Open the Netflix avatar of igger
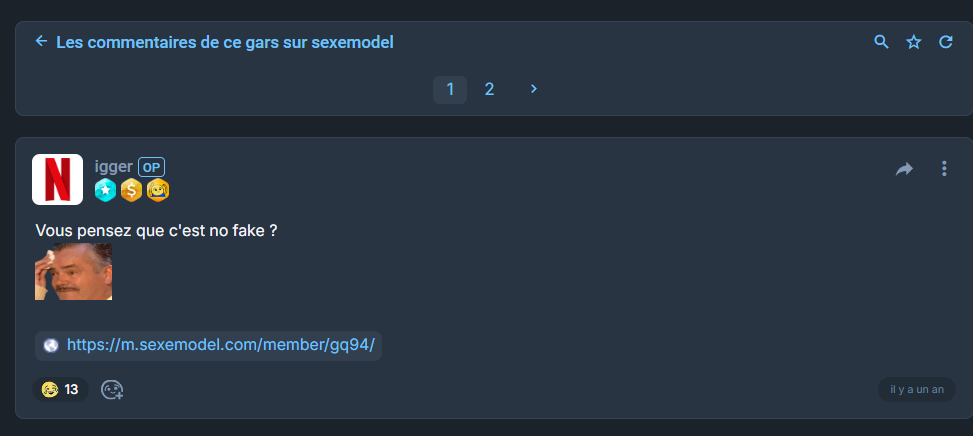973x436 pixels. [57, 179]
